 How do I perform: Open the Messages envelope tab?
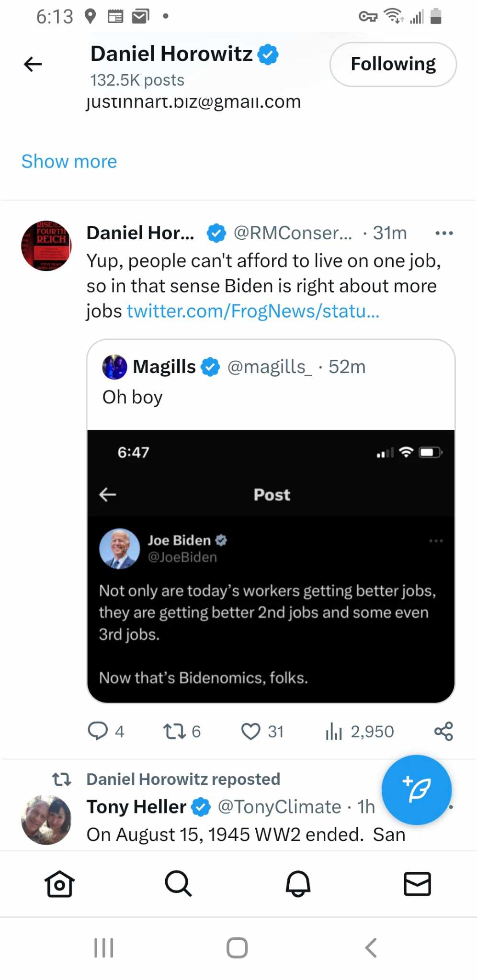point(417,883)
